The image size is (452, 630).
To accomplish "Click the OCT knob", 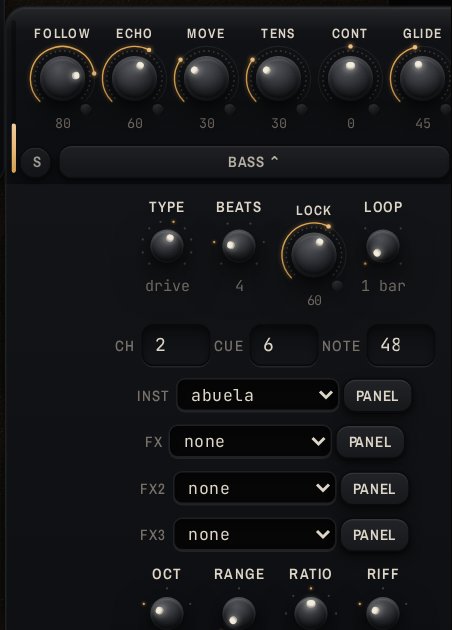I will click(167, 614).
